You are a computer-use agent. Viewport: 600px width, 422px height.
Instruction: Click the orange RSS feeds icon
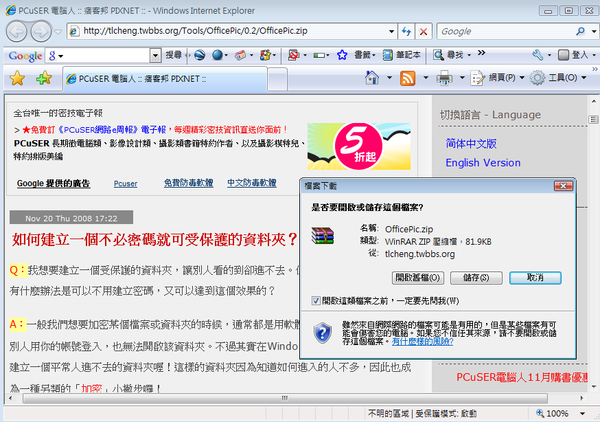408,78
